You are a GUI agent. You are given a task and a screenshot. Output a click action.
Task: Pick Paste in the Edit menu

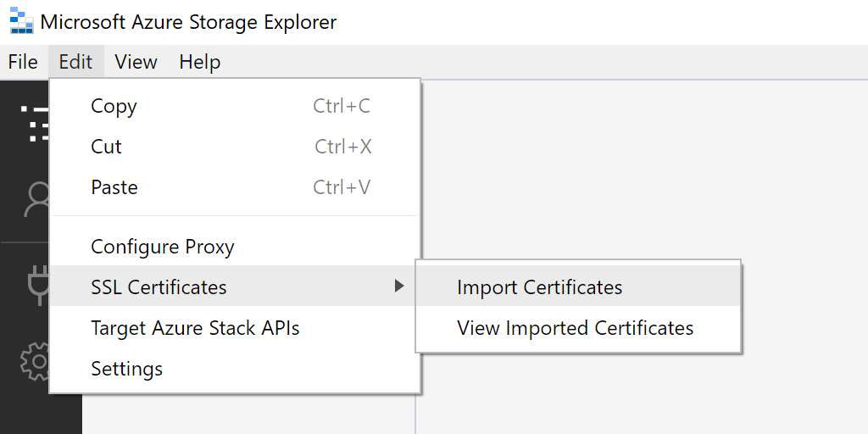click(x=114, y=187)
